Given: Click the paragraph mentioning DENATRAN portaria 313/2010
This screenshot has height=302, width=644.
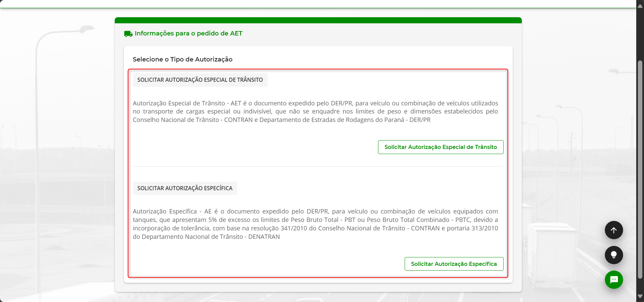Looking at the screenshot, I should 315,224.
